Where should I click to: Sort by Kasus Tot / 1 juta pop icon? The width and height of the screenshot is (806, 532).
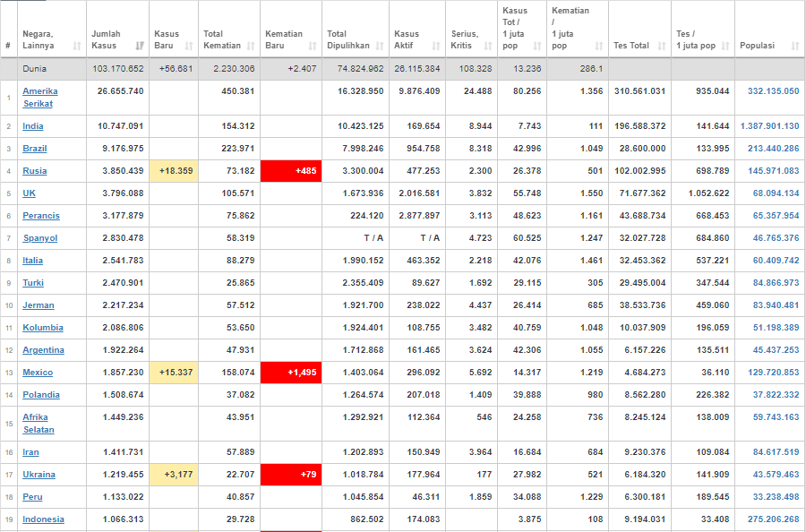[537, 46]
